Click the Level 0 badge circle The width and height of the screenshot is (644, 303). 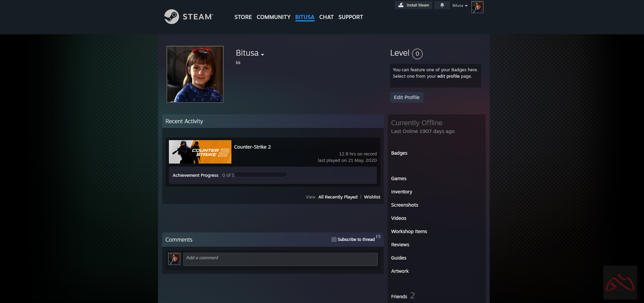pos(417,54)
